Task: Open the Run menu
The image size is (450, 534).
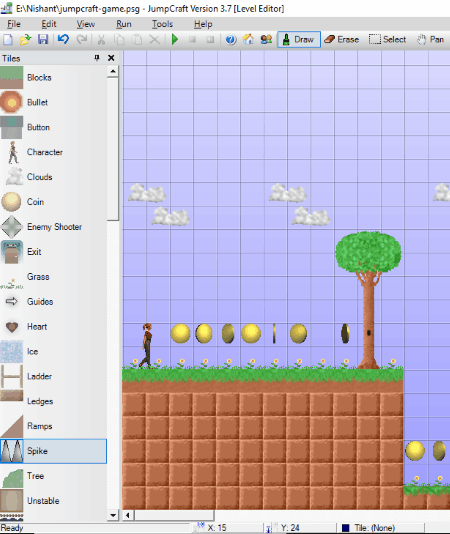Action: click(x=124, y=24)
